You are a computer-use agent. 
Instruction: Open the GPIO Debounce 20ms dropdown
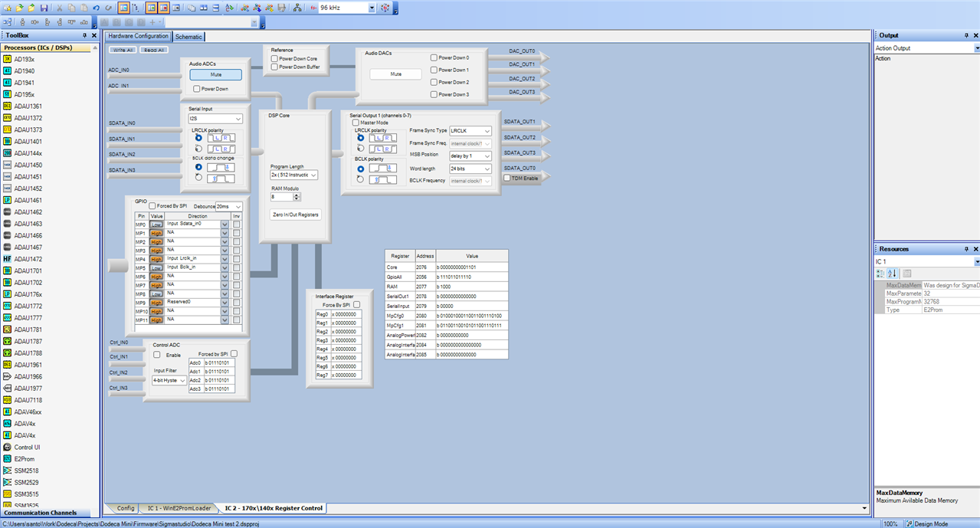(229, 206)
